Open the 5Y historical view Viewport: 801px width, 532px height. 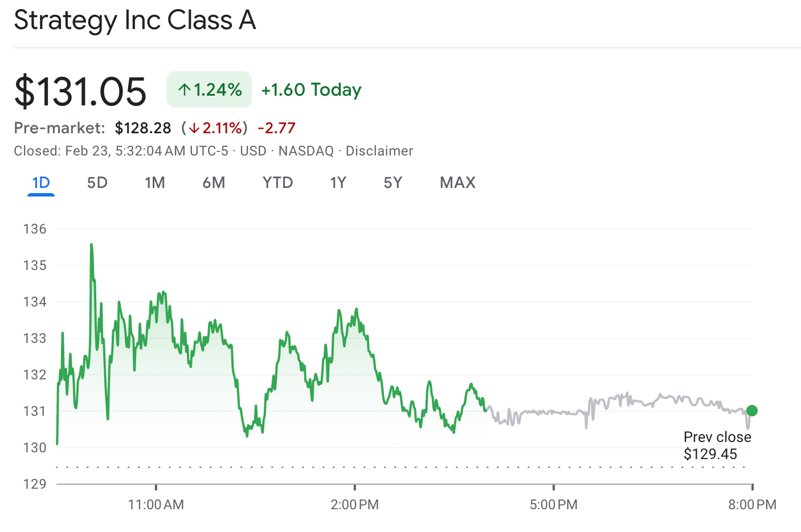click(393, 182)
